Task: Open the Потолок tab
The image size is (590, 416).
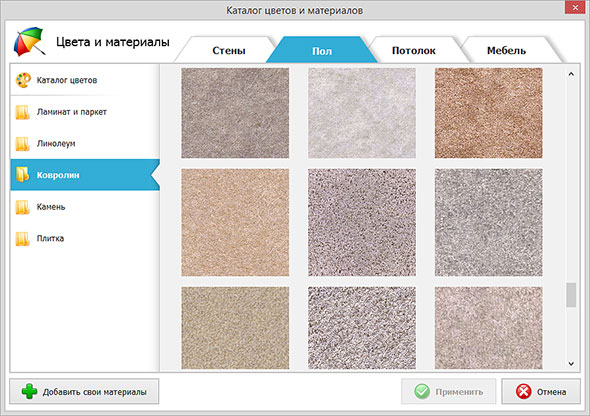Action: coord(414,50)
